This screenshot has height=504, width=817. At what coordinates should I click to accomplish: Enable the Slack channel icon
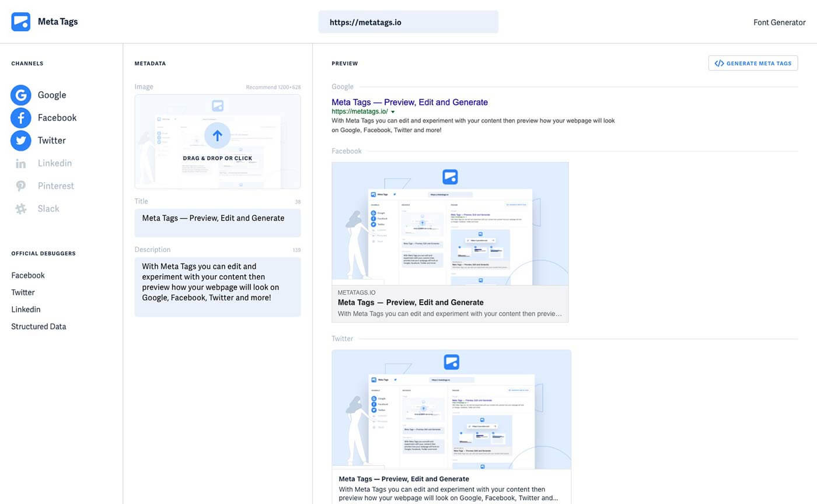[x=21, y=209]
